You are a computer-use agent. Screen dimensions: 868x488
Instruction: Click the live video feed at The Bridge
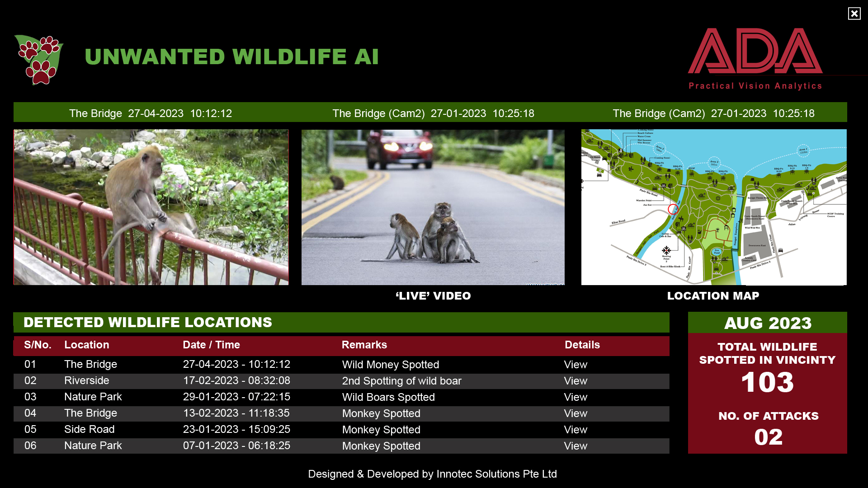point(434,207)
